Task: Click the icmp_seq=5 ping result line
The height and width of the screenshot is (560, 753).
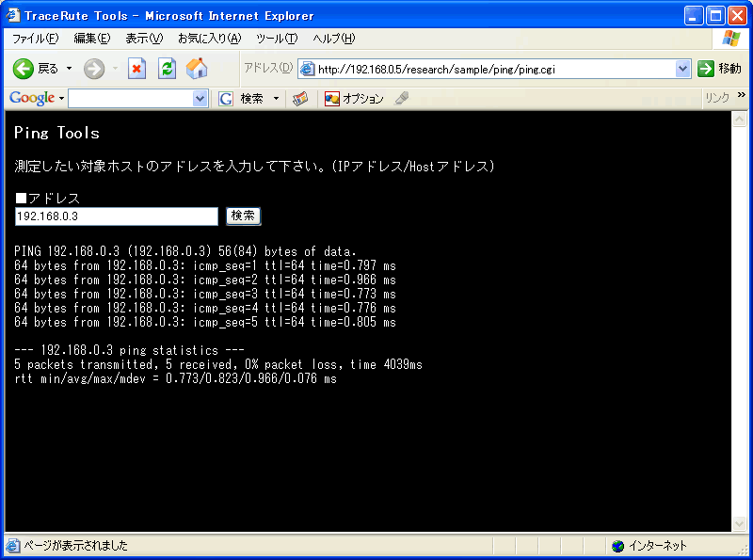Action: tap(205, 322)
